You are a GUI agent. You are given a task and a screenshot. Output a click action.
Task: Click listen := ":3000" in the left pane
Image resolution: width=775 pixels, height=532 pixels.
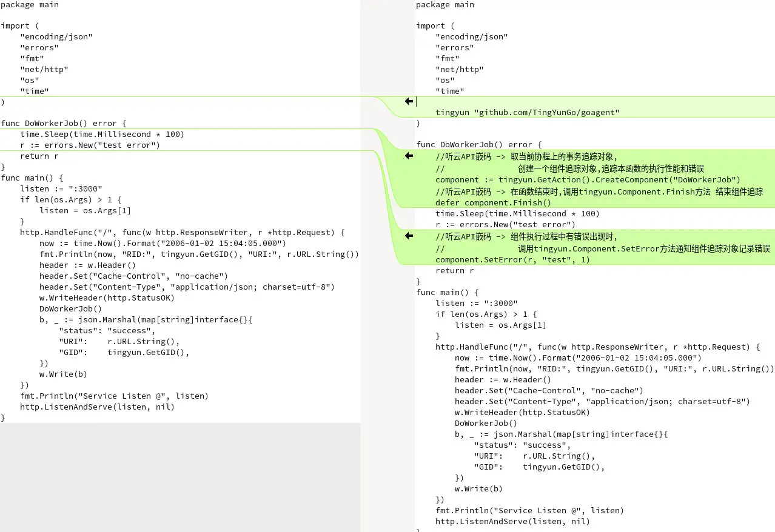tap(61, 189)
